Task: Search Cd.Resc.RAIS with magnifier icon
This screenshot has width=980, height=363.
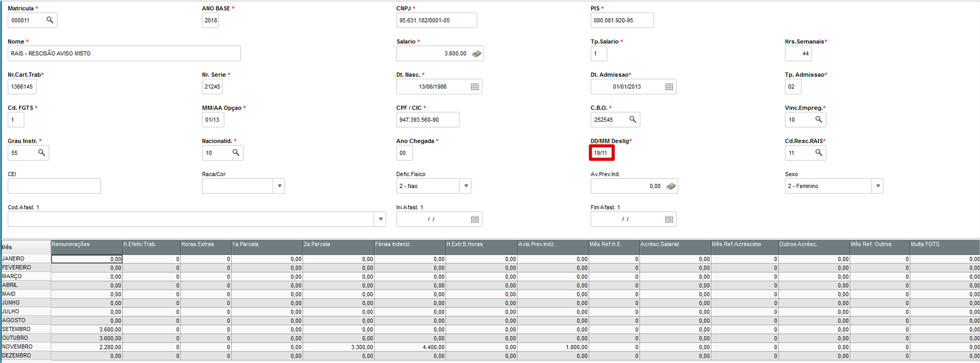Action: (819, 153)
